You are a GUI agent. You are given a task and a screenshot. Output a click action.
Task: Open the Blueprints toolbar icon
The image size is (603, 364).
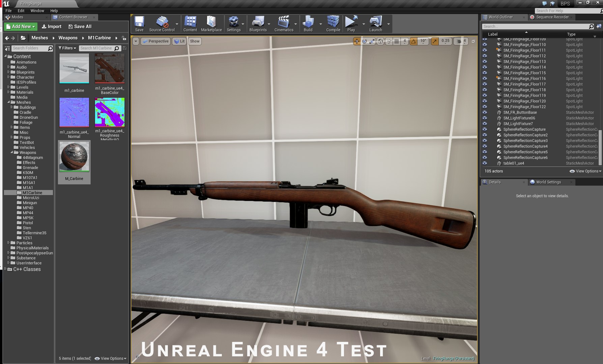click(x=258, y=24)
